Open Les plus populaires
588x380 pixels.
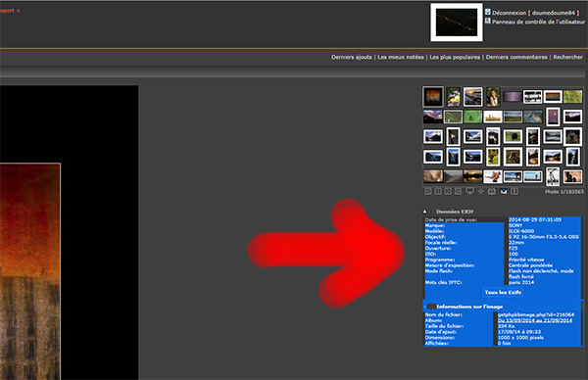pyautogui.click(x=455, y=57)
